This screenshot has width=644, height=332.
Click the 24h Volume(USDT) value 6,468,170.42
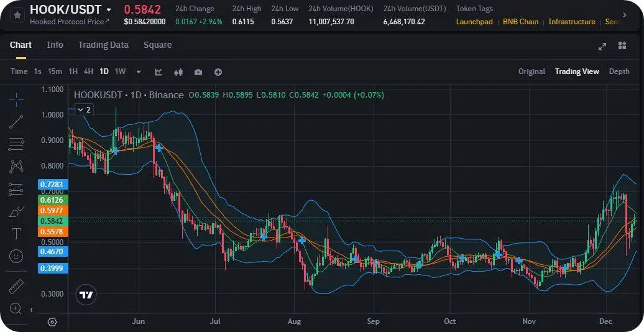click(x=404, y=22)
